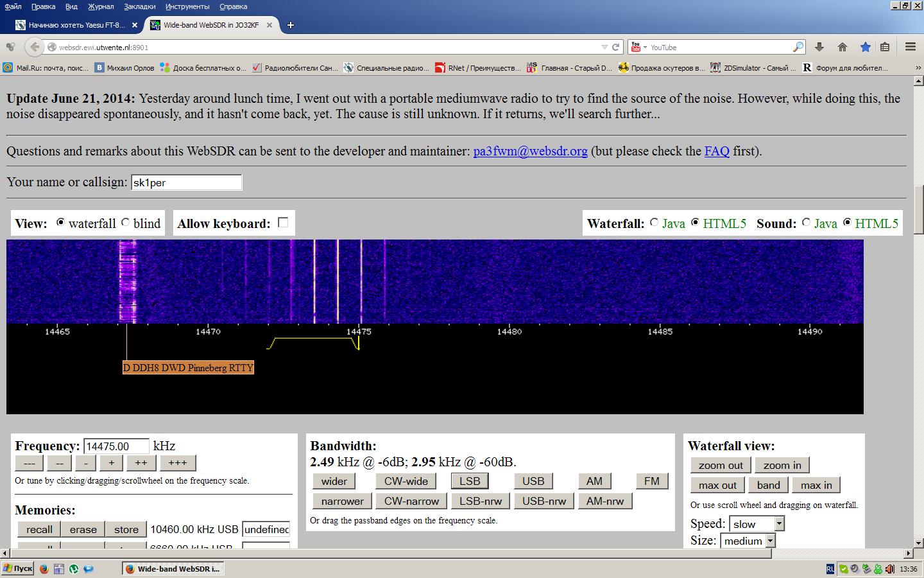The height and width of the screenshot is (578, 924).
Task: Enable the Allow keyboard checkbox
Action: point(283,222)
